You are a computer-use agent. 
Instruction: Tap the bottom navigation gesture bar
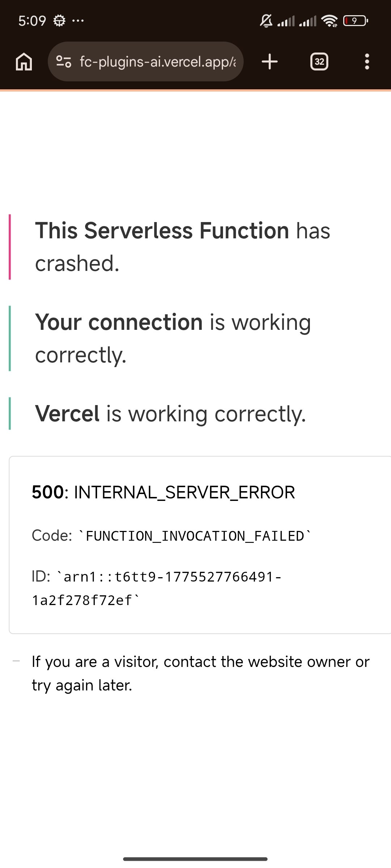coord(195,859)
